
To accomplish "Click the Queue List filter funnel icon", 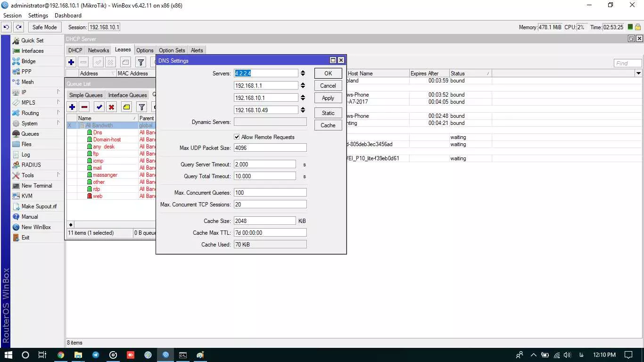I will point(141,107).
